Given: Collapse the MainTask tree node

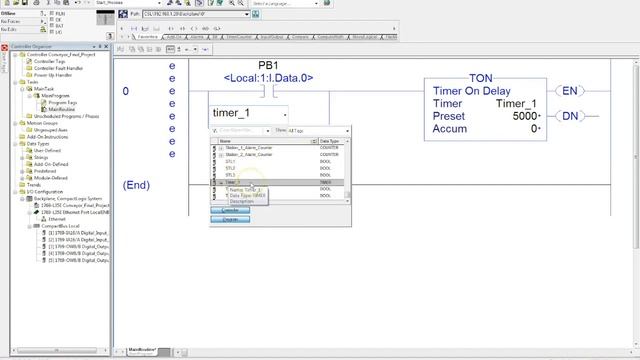Looking at the screenshot, I should tap(23, 89).
